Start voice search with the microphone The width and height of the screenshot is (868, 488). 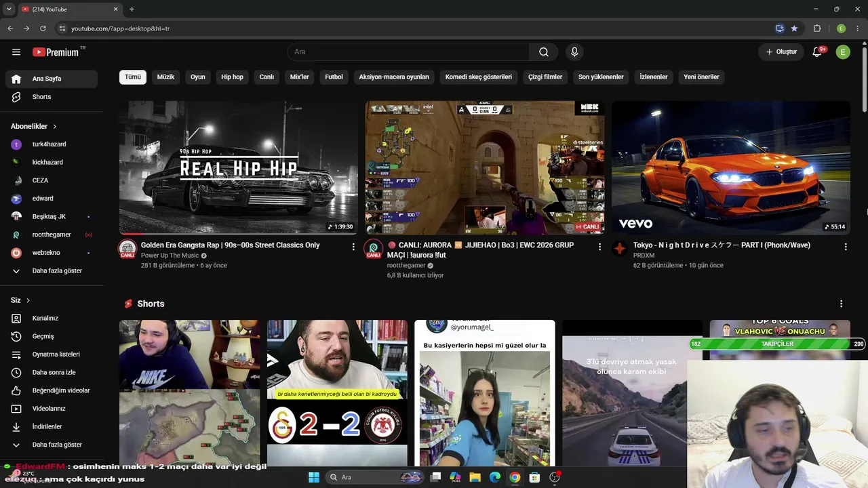tap(574, 52)
